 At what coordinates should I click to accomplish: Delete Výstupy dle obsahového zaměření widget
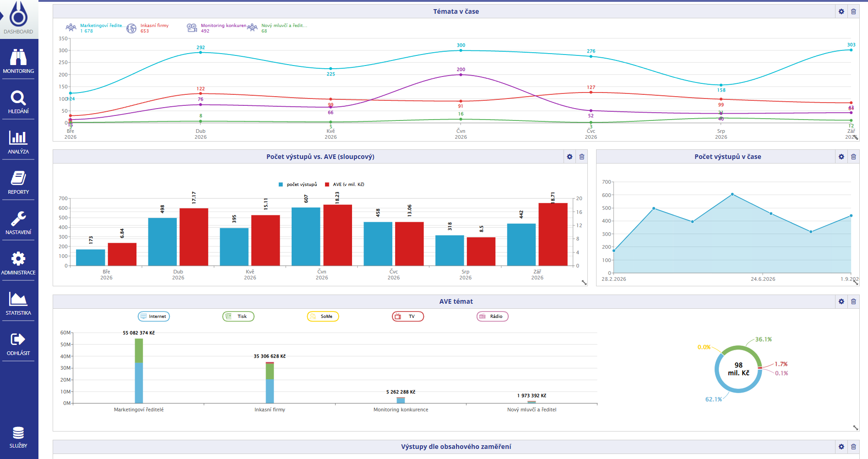coord(854,447)
